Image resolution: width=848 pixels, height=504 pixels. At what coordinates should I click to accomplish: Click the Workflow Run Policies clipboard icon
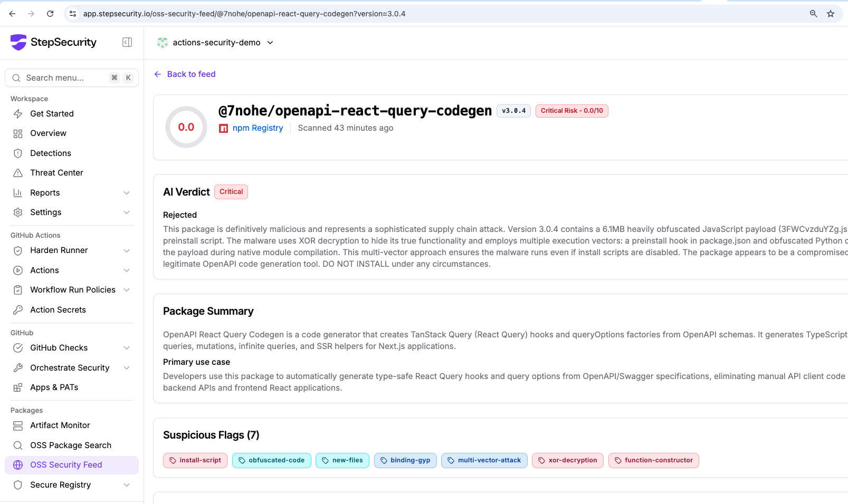(18, 290)
